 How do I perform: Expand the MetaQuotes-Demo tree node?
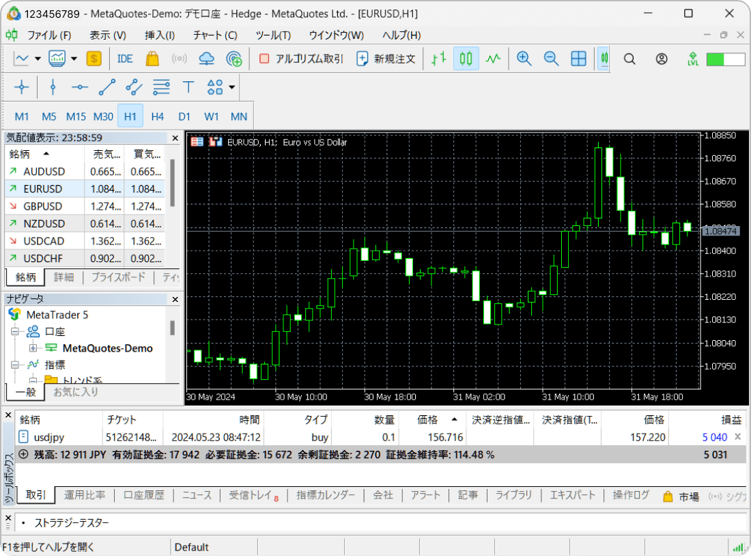click(33, 348)
